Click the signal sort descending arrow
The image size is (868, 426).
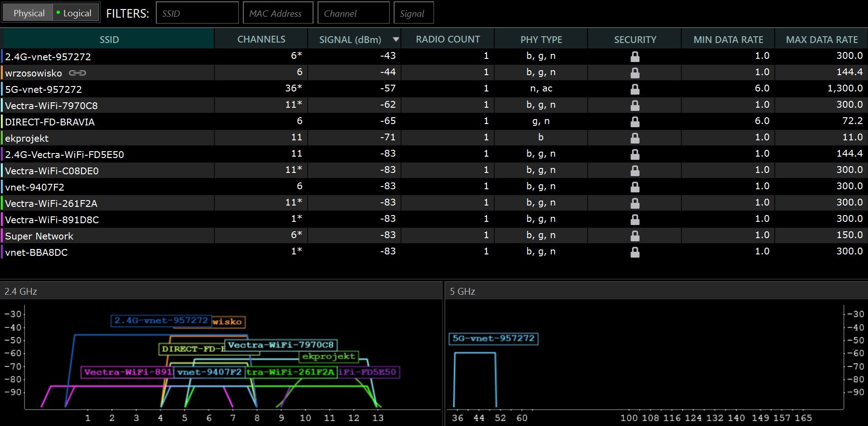(395, 39)
